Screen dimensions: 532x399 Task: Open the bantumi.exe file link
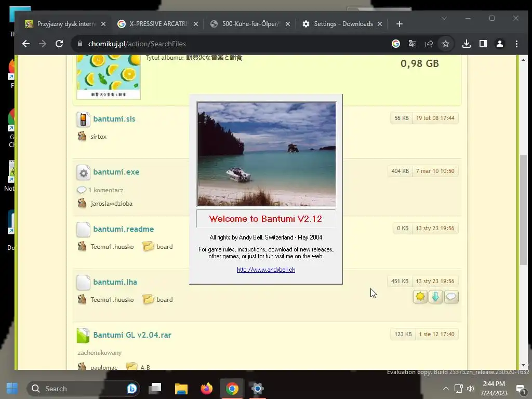coord(116,172)
